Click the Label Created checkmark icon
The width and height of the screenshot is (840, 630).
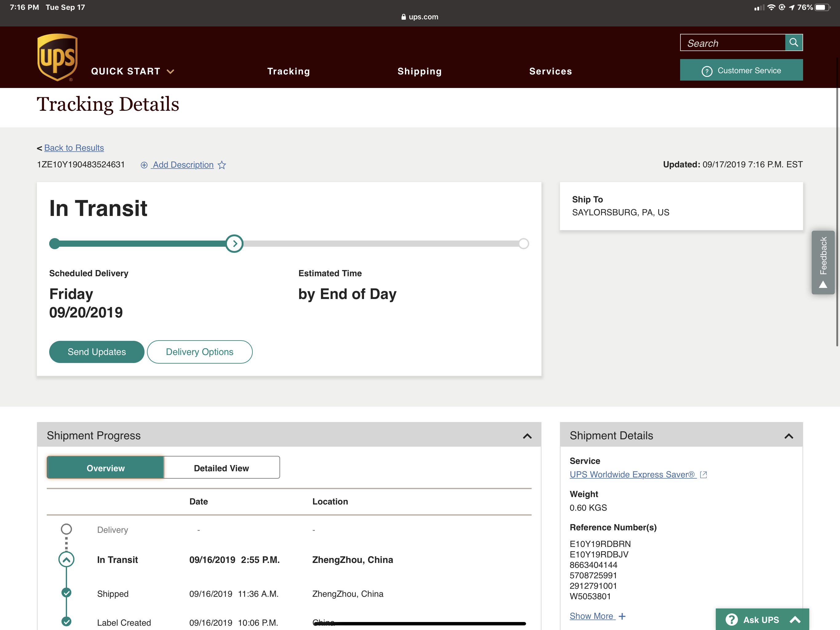(x=66, y=622)
